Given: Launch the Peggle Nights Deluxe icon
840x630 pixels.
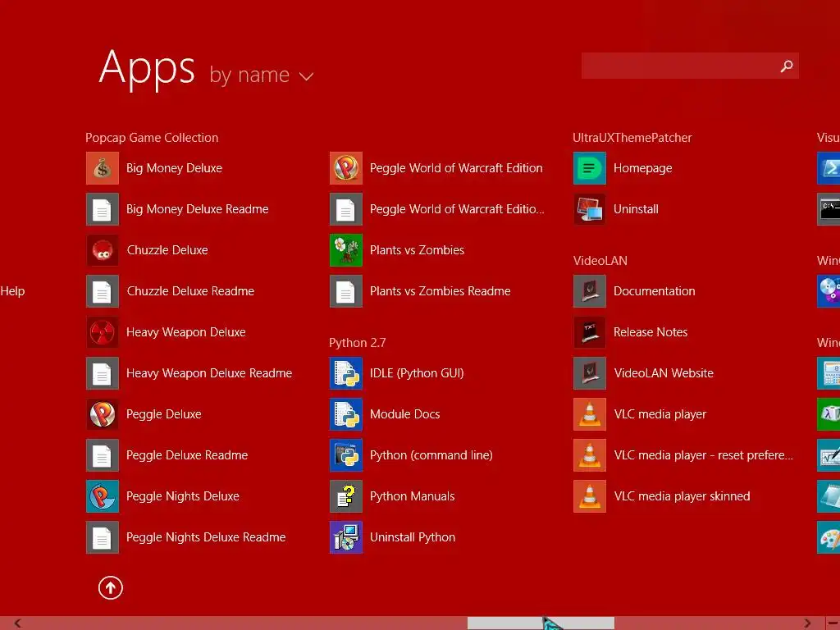Looking at the screenshot, I should point(103,496).
